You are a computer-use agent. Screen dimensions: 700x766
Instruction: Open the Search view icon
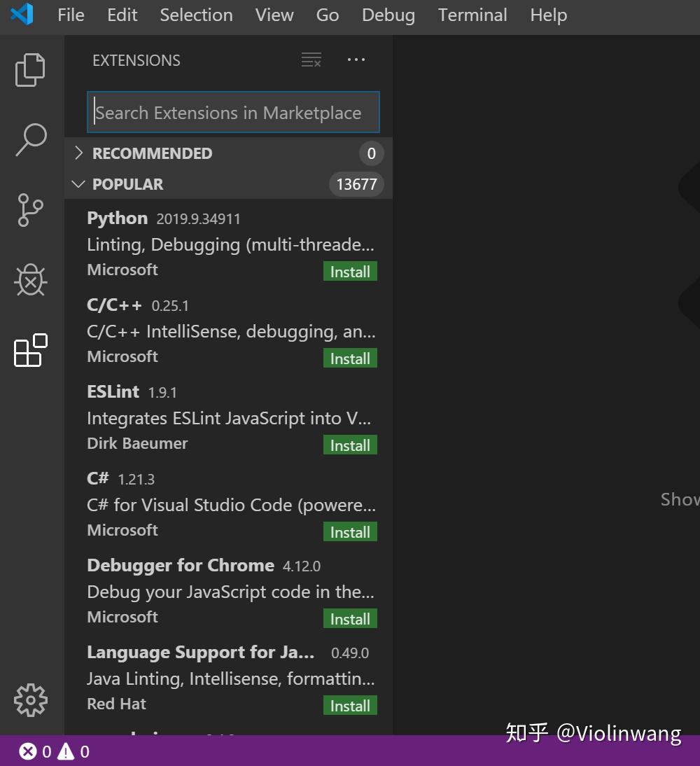[x=31, y=140]
